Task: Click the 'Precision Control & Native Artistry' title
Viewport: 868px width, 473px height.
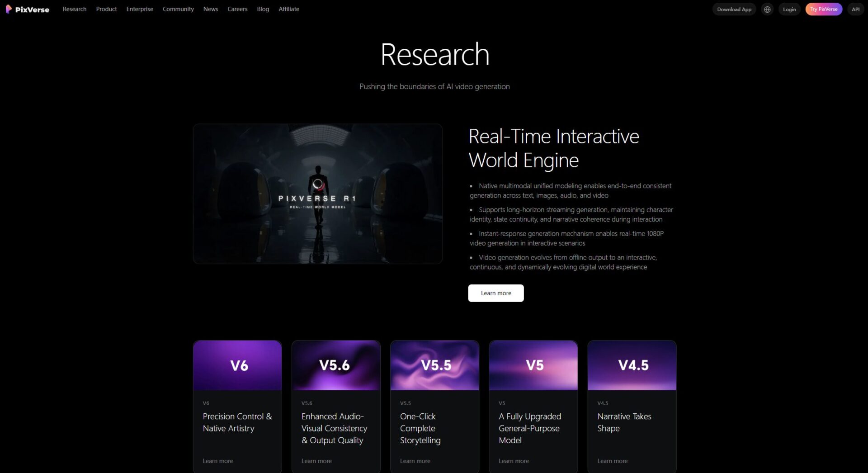Action: [x=237, y=422]
